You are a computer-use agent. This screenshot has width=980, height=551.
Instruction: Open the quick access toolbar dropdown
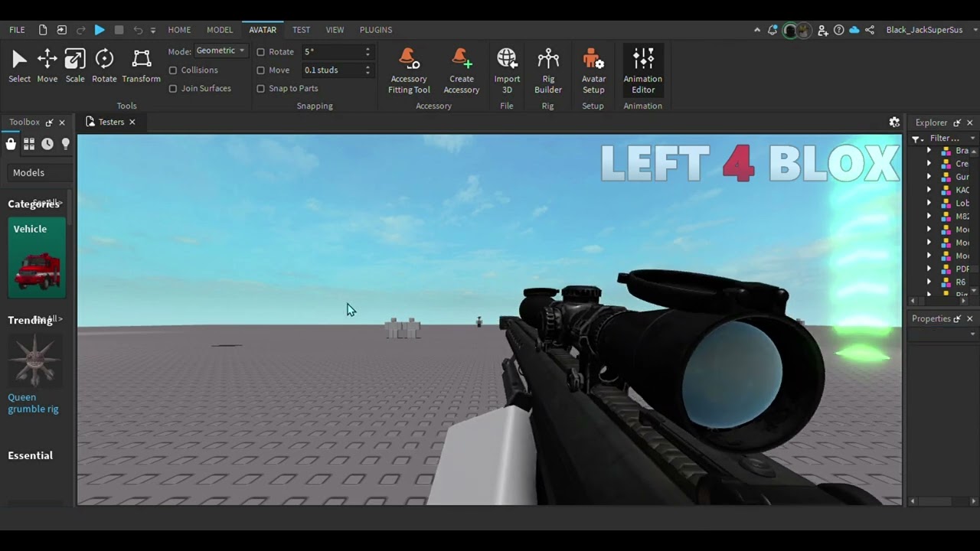pyautogui.click(x=153, y=30)
